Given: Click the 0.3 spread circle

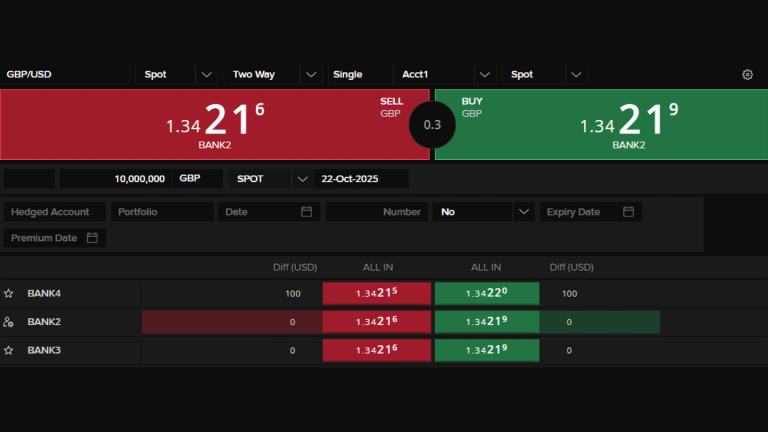Looking at the screenshot, I should (x=432, y=125).
